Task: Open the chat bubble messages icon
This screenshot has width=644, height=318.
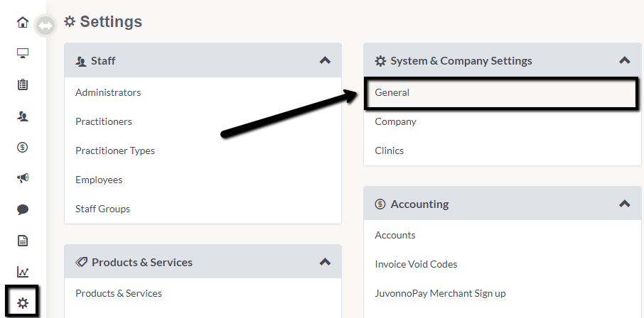Action: (x=23, y=209)
